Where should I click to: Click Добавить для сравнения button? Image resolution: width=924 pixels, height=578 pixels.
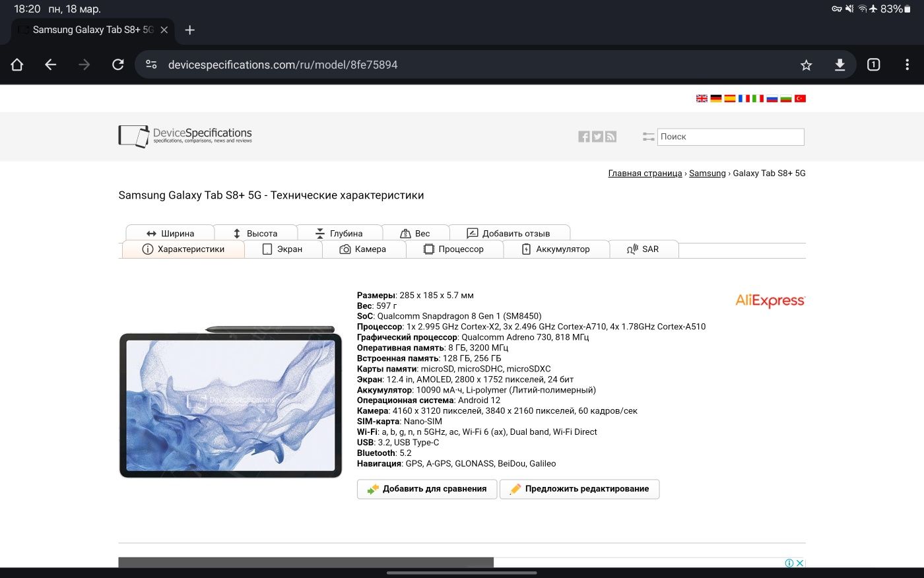[x=427, y=489]
